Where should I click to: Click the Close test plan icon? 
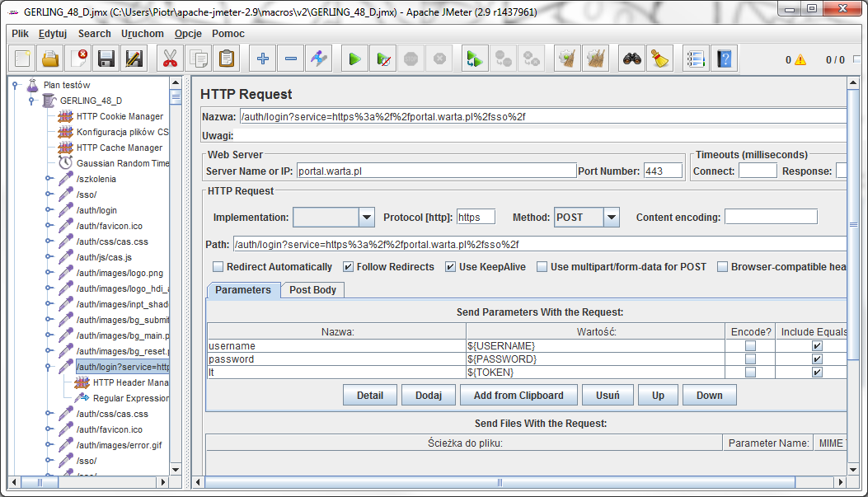78,59
